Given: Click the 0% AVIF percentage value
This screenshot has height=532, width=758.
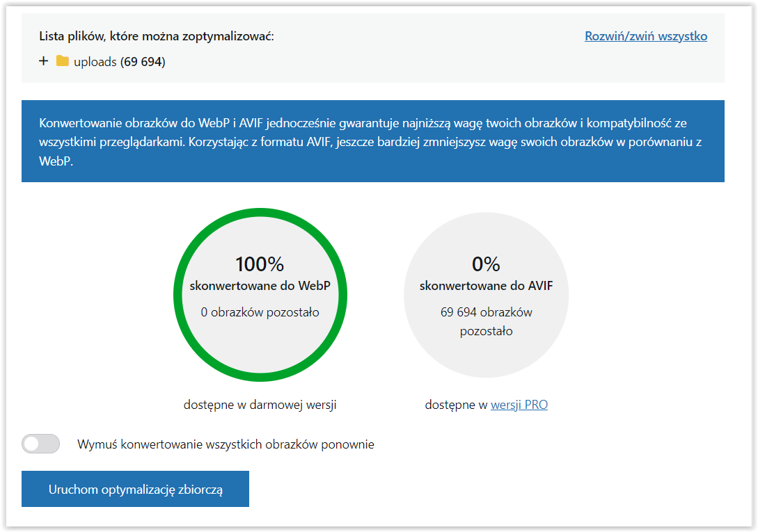Looking at the screenshot, I should pyautogui.click(x=486, y=264).
